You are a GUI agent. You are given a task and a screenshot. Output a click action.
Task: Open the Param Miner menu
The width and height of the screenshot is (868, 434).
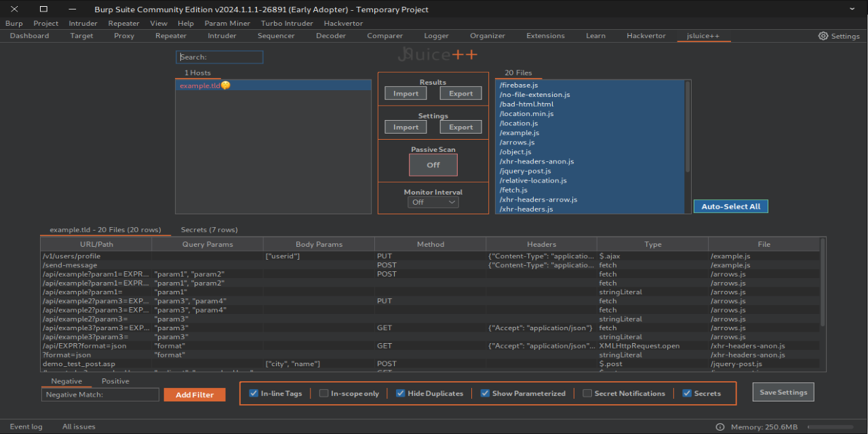pos(227,22)
